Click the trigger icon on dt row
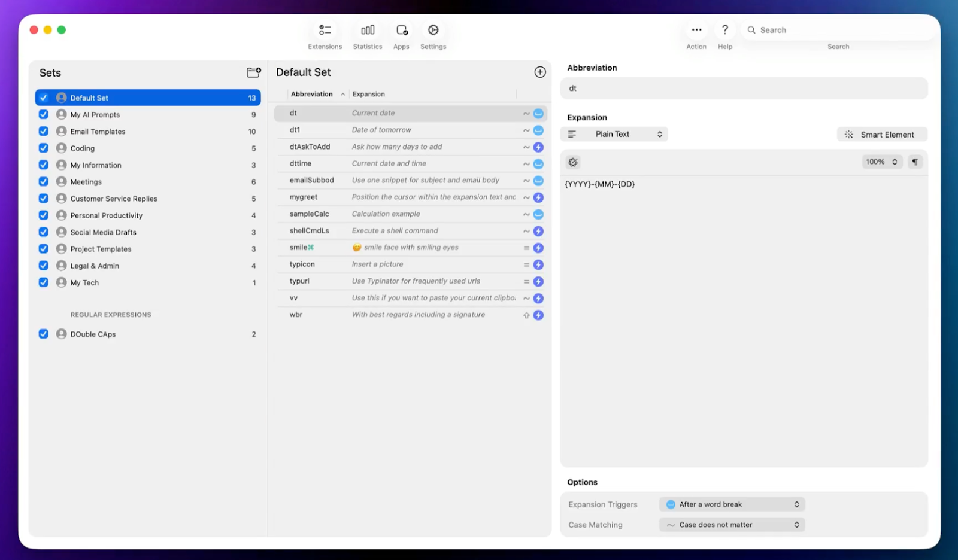Viewport: 958px width, 560px height. (538, 113)
